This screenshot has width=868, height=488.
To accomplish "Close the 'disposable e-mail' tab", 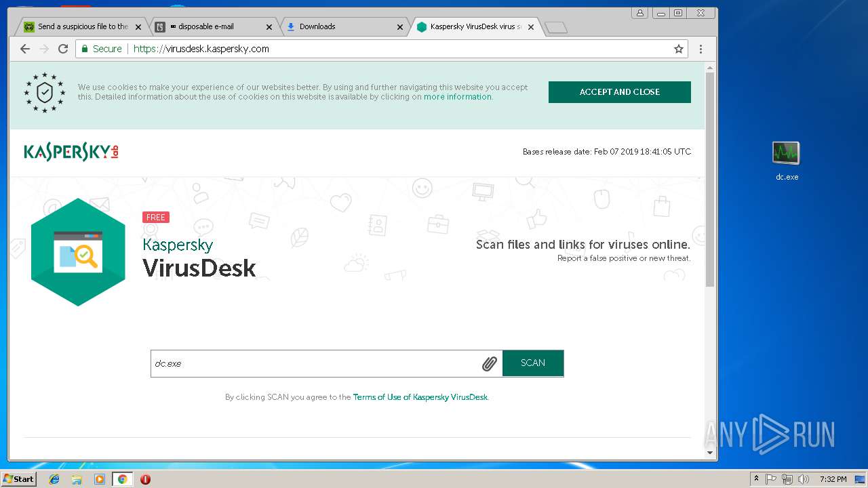I will tap(269, 27).
